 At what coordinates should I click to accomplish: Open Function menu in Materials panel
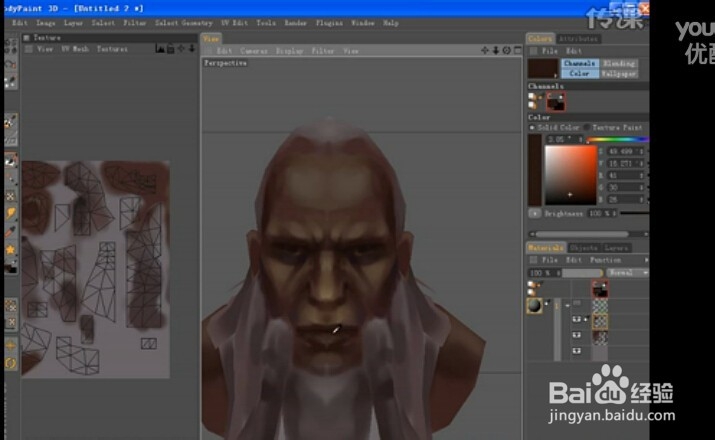pyautogui.click(x=605, y=260)
